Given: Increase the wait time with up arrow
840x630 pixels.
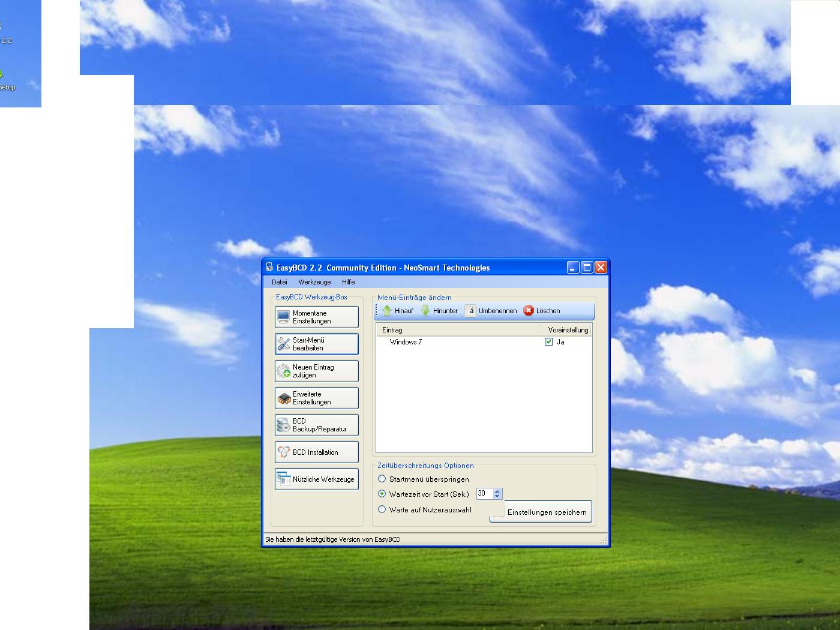Looking at the screenshot, I should click(x=497, y=491).
